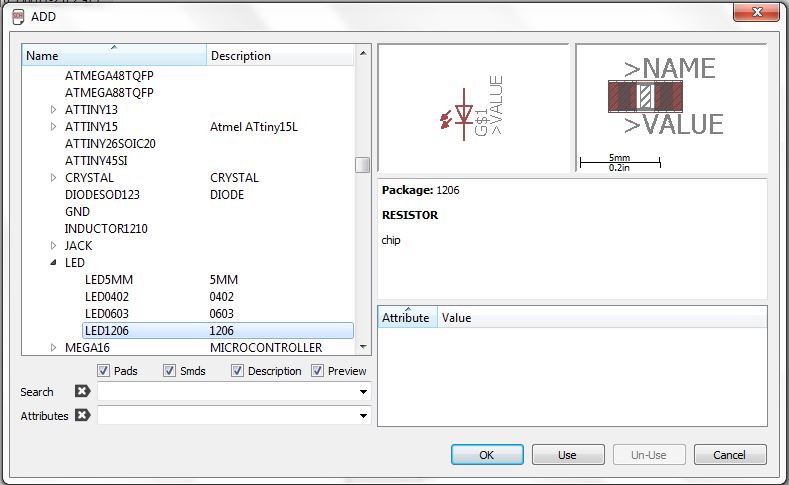This screenshot has width=789, height=485.
Task: Select the LED0603 device
Action: (107, 313)
